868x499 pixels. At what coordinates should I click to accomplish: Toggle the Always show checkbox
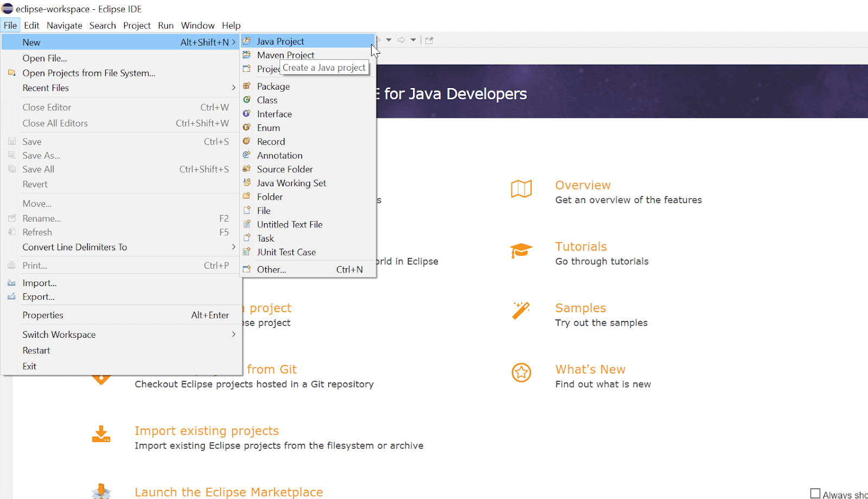tap(815, 494)
